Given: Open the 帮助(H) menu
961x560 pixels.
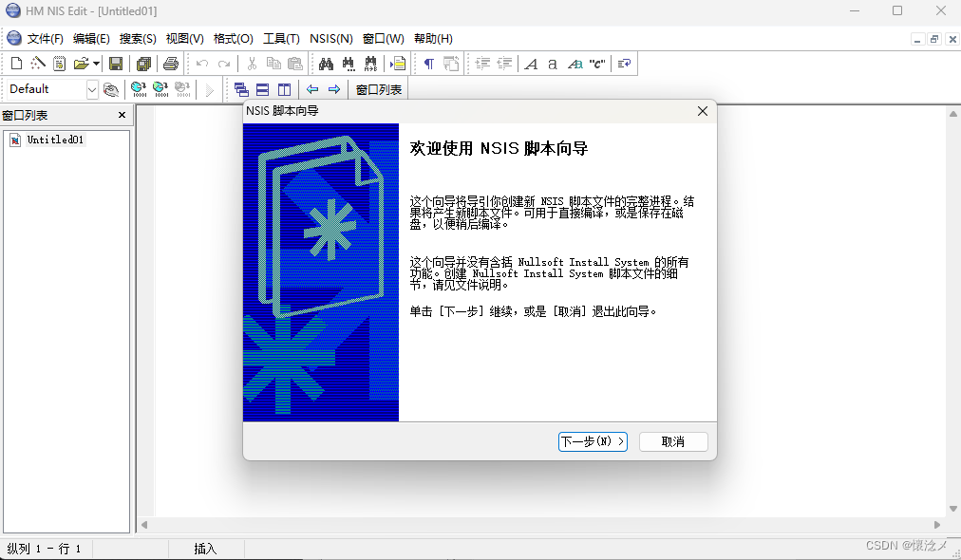Looking at the screenshot, I should tap(433, 39).
